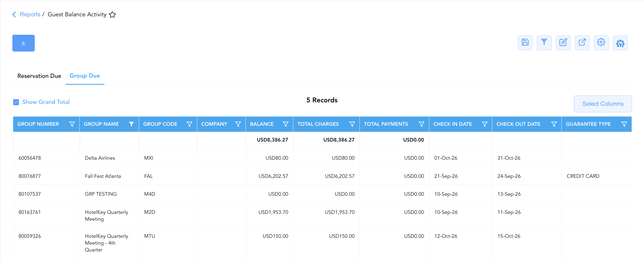Click the external link export icon
This screenshot has height=262, width=644.
point(582,43)
